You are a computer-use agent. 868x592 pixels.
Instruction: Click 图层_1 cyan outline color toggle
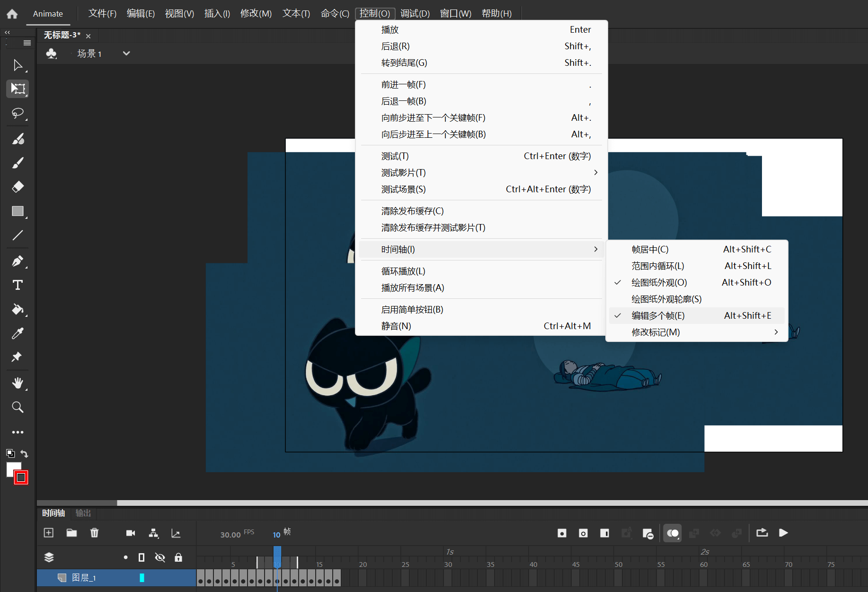(x=142, y=578)
